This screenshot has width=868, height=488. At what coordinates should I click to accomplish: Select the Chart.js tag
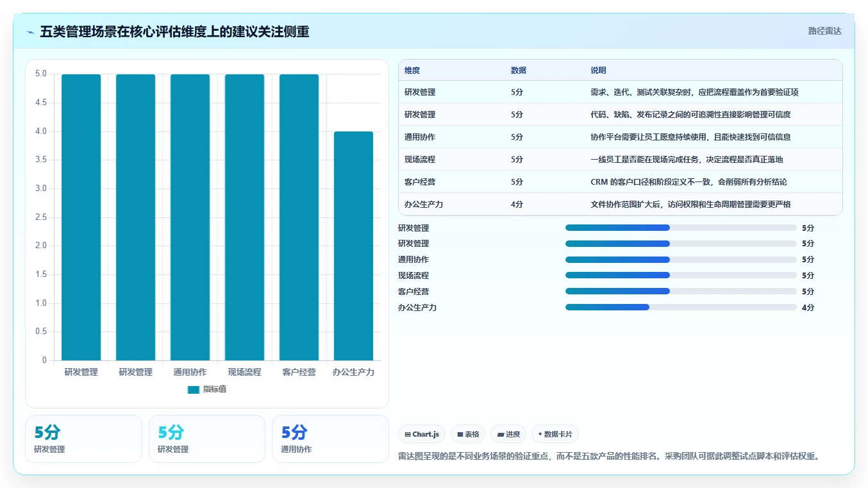coord(422,434)
